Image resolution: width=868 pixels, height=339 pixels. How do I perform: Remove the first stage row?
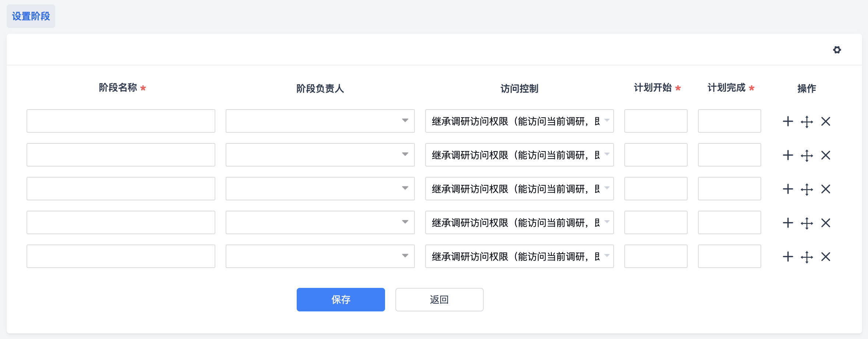826,121
